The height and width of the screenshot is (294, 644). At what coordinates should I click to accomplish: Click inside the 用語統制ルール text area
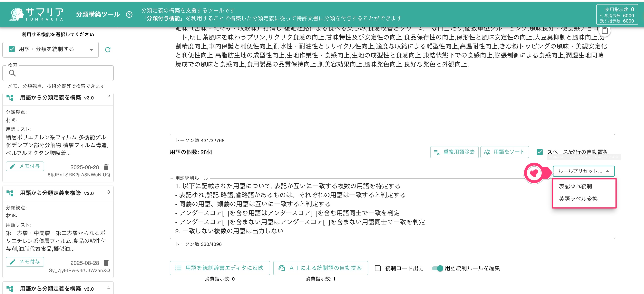point(392,208)
